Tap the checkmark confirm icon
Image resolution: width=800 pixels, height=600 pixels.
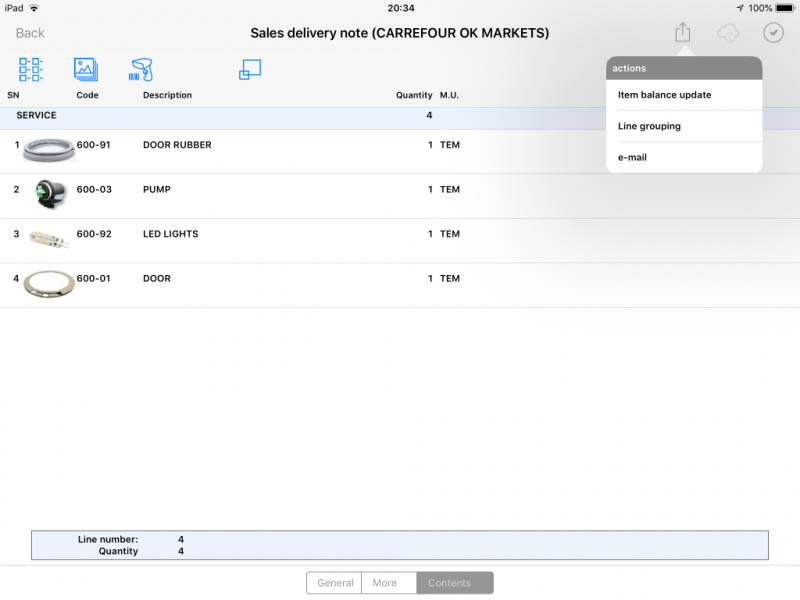(x=773, y=33)
